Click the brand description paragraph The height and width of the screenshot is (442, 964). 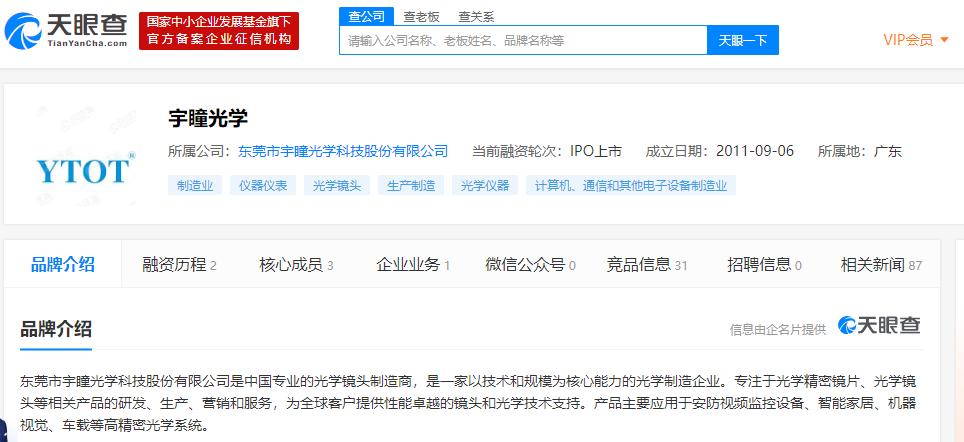(x=468, y=403)
